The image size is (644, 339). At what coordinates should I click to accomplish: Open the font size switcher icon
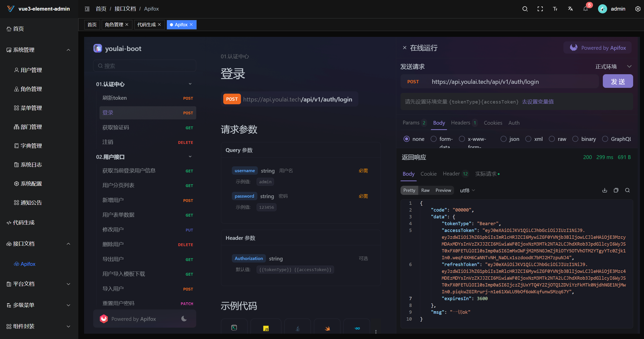point(555,9)
